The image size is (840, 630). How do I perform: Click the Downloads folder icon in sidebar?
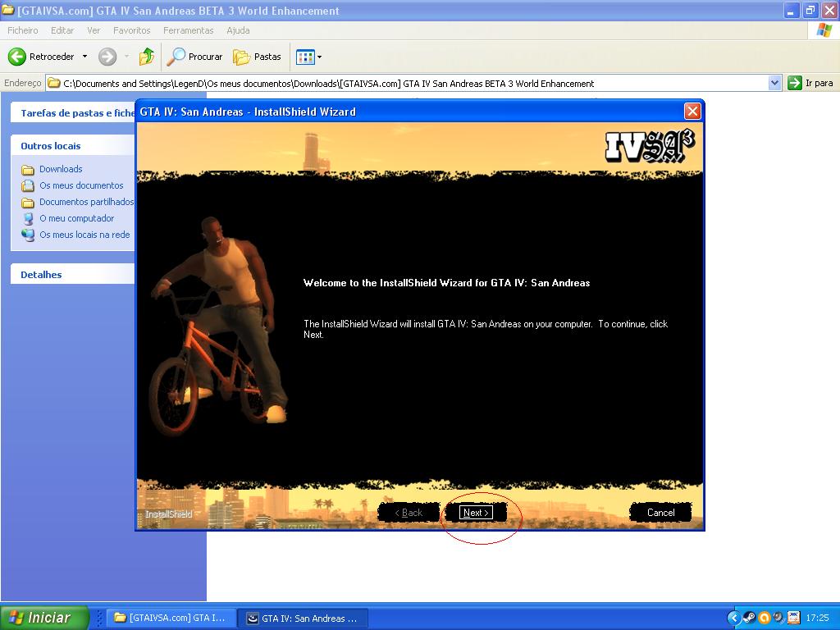pyautogui.click(x=28, y=170)
